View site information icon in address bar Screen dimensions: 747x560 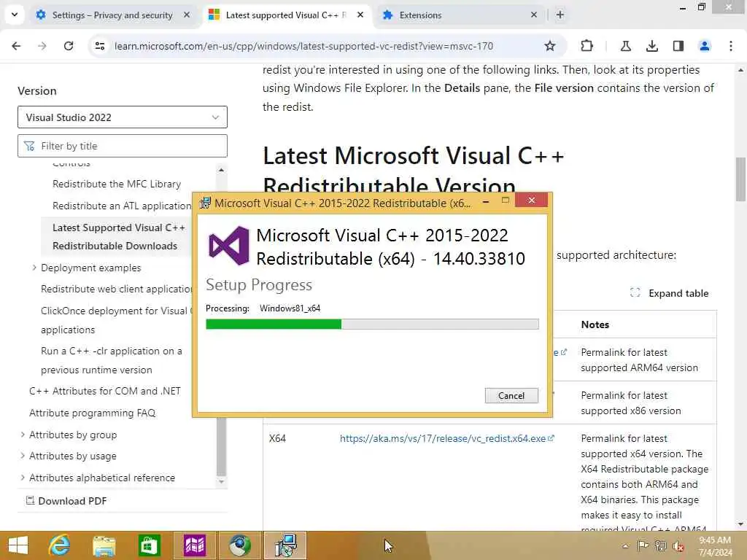click(x=100, y=46)
